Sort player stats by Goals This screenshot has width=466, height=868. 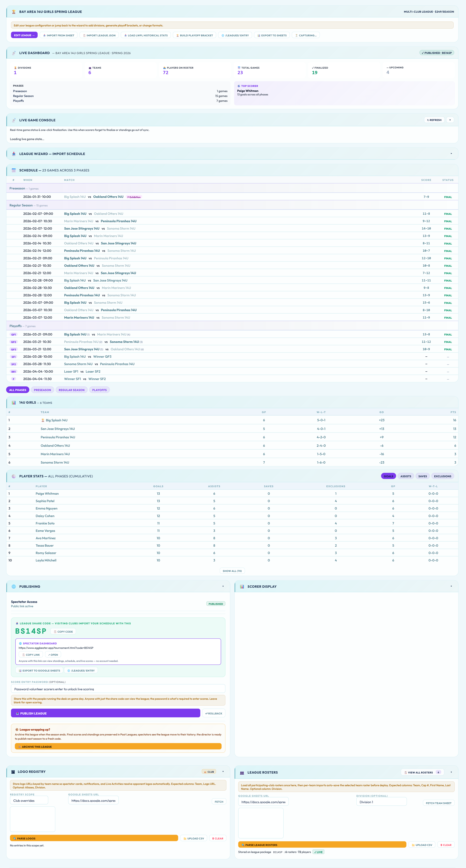click(x=389, y=476)
